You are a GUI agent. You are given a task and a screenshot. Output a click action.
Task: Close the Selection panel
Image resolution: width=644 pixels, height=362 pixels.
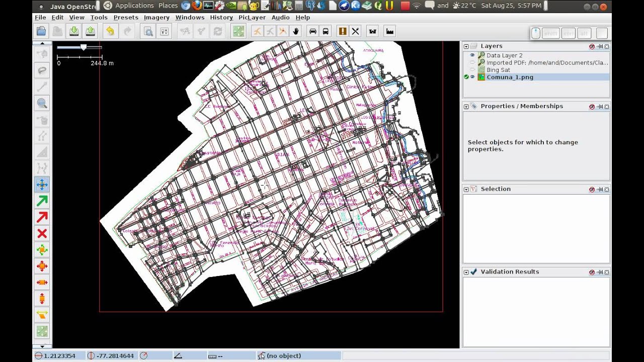pos(607,190)
